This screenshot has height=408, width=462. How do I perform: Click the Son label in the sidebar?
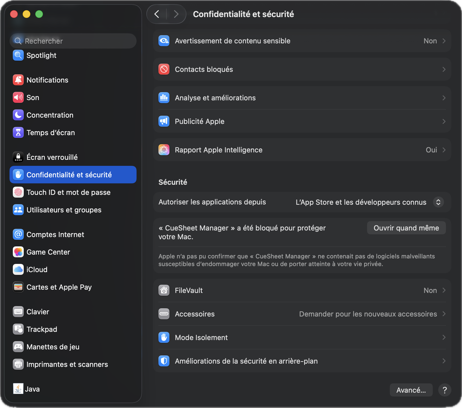click(33, 98)
